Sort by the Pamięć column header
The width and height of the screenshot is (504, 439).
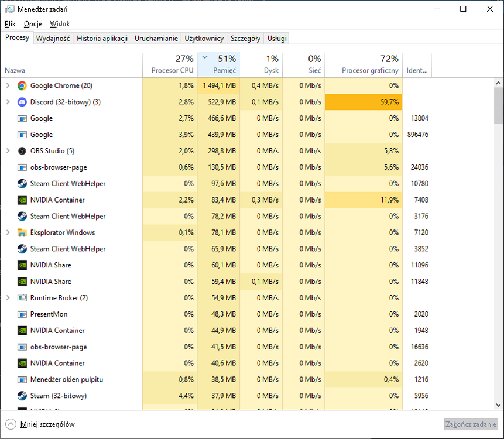pyautogui.click(x=218, y=65)
